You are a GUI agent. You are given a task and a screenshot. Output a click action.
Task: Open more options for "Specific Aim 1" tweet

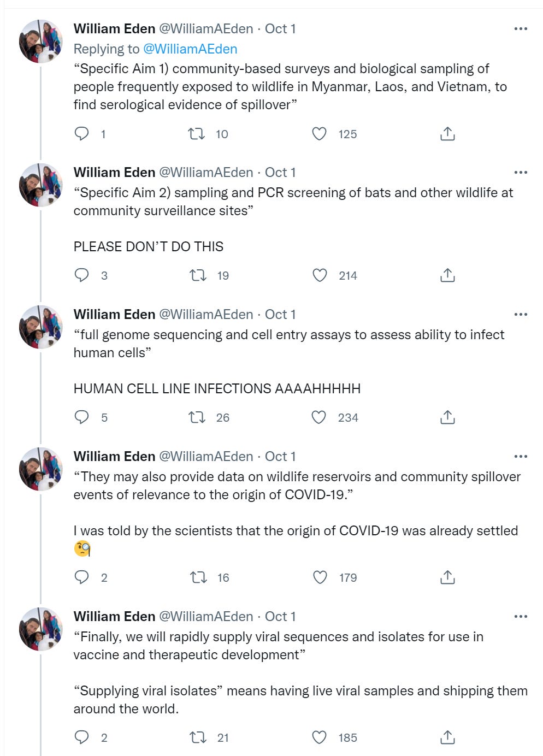point(521,28)
